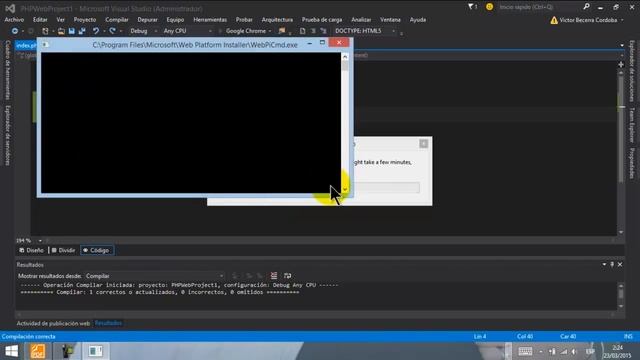Open the Team Explorer side tab
This screenshot has width=640, height=360.
631,125
